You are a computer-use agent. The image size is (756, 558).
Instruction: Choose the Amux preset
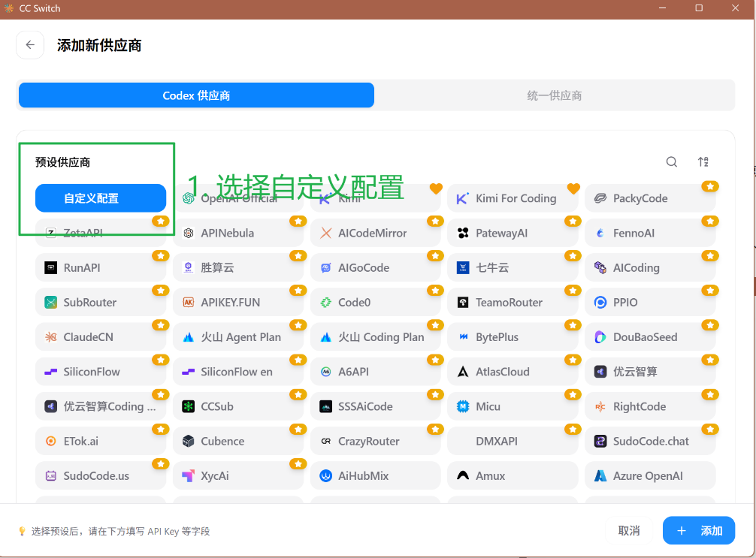513,475
